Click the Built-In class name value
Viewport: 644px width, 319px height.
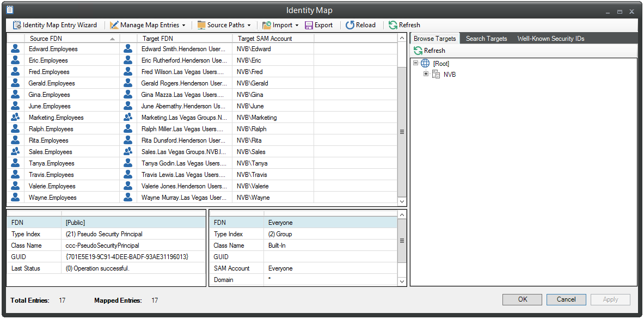click(277, 246)
